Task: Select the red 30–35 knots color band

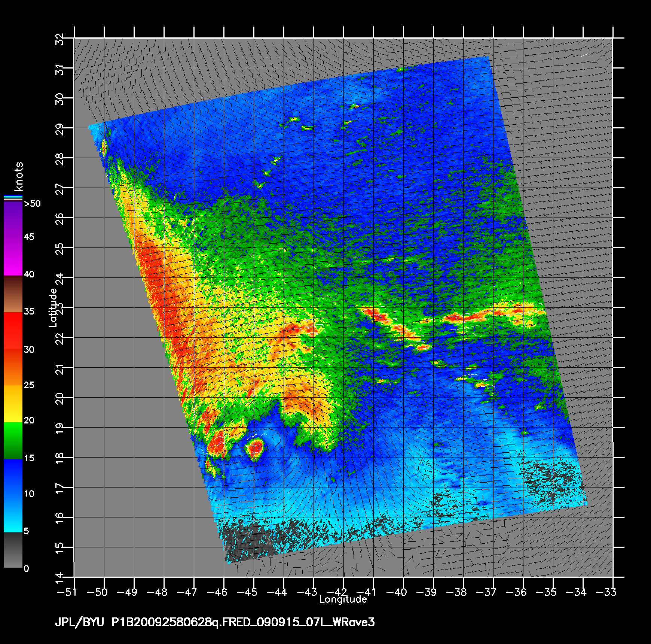Action: pos(13,331)
